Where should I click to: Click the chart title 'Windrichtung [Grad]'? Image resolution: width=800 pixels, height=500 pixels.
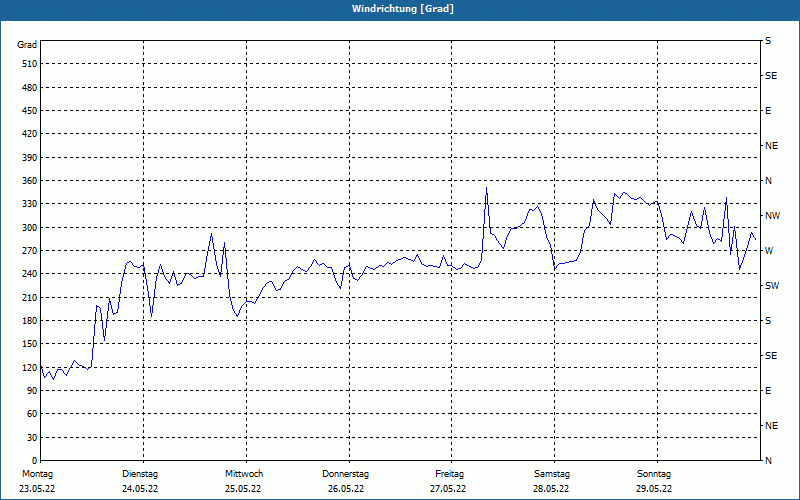[403, 9]
